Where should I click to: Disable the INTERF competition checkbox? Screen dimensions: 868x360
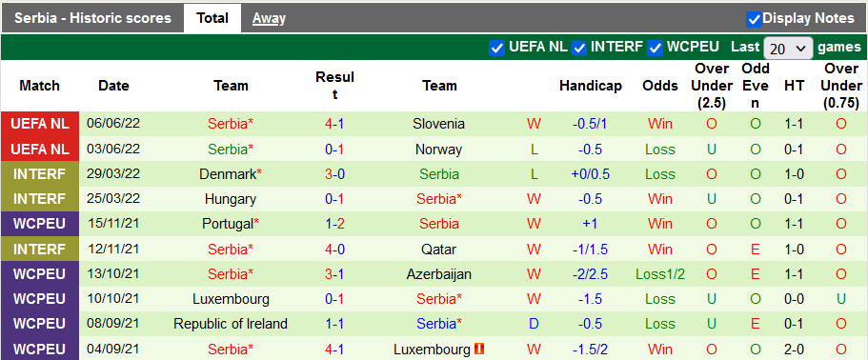(579, 49)
